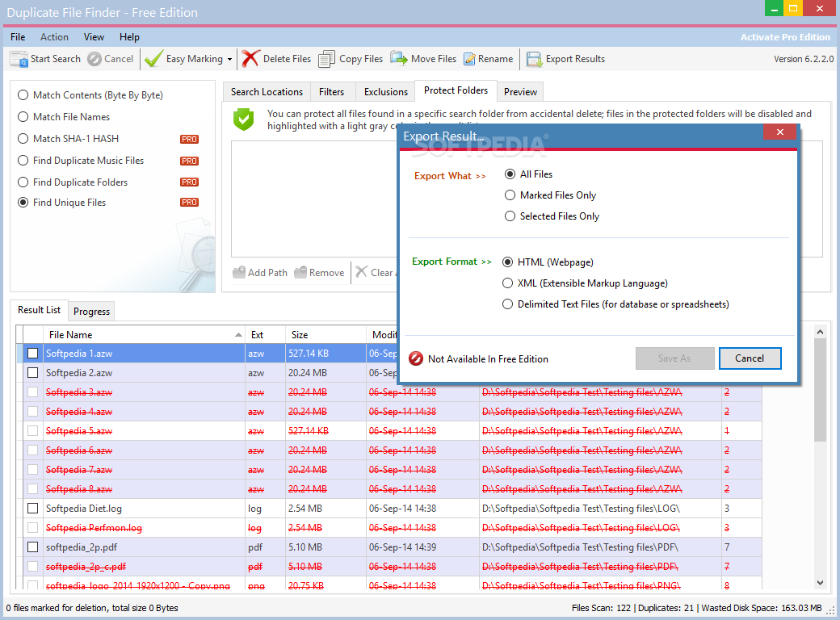The width and height of the screenshot is (840, 620).
Task: Select Find Duplicate Music Files option
Action: click(23, 161)
